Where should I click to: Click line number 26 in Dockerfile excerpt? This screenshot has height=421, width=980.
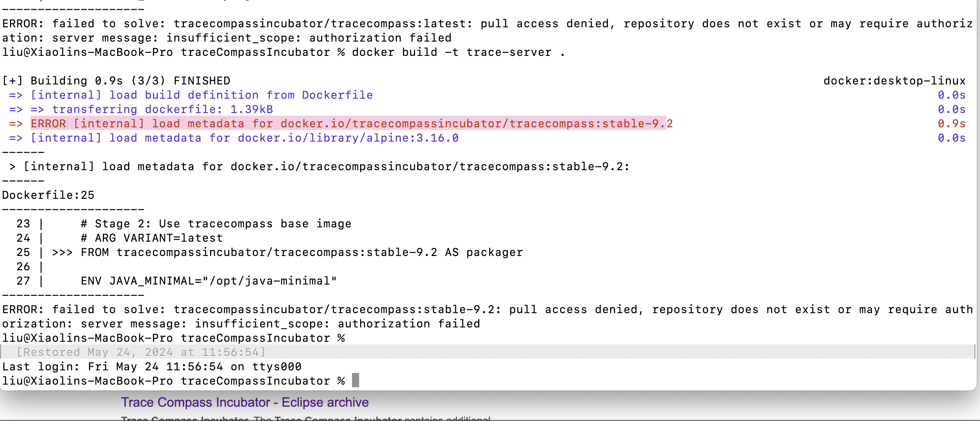(23, 266)
